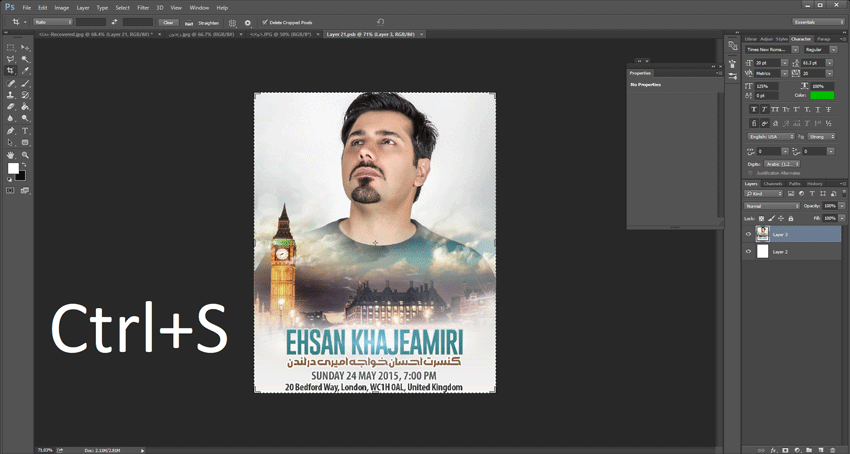Viewport: 850px width, 454px height.
Task: Open the 20 pt font size dropdown
Action: [x=784, y=63]
